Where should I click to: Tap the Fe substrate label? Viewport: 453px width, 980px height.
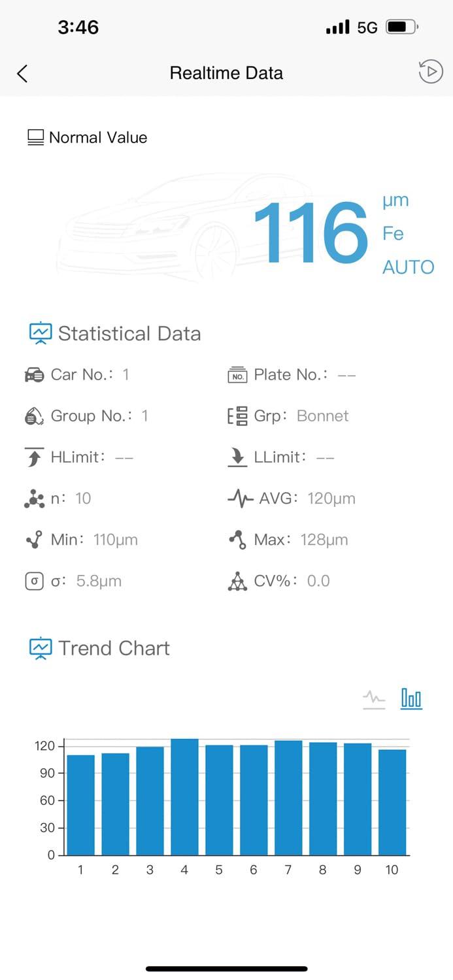[x=393, y=233]
